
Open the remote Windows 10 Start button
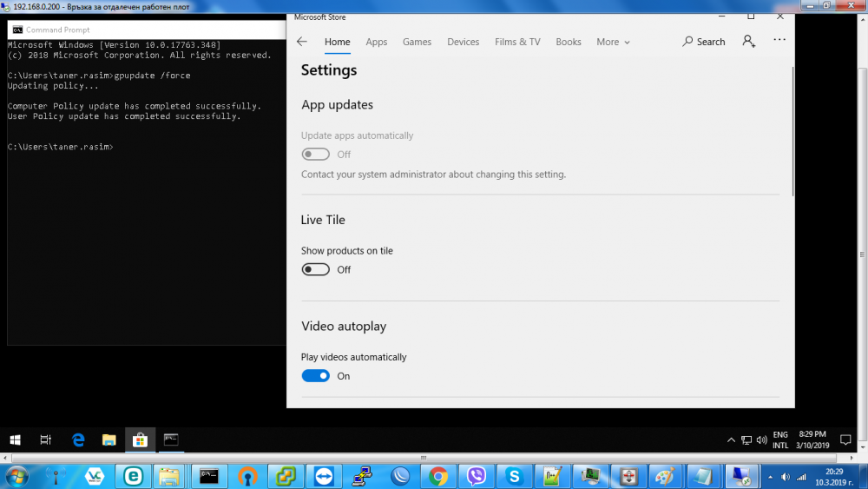[x=15, y=439]
